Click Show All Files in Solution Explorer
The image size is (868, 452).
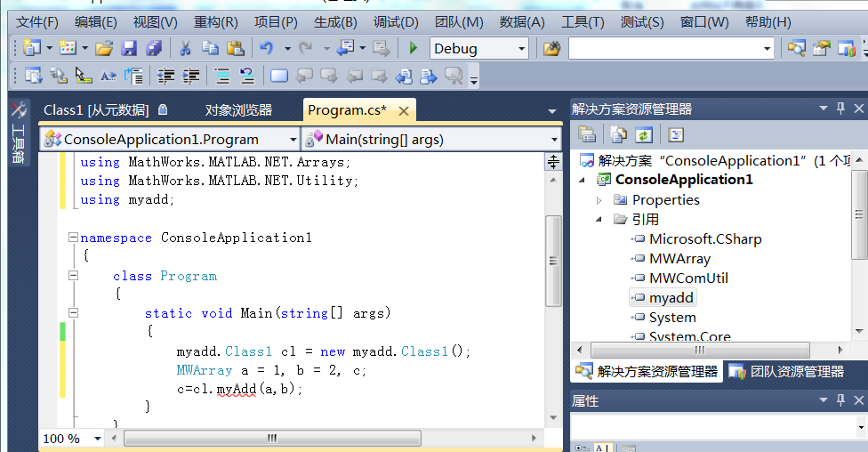click(x=618, y=134)
